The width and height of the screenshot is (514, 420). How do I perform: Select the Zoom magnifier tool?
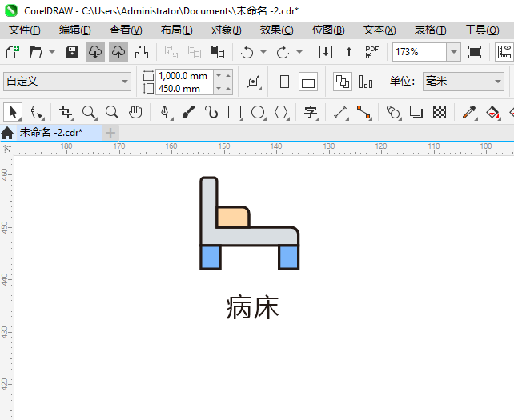[89, 112]
